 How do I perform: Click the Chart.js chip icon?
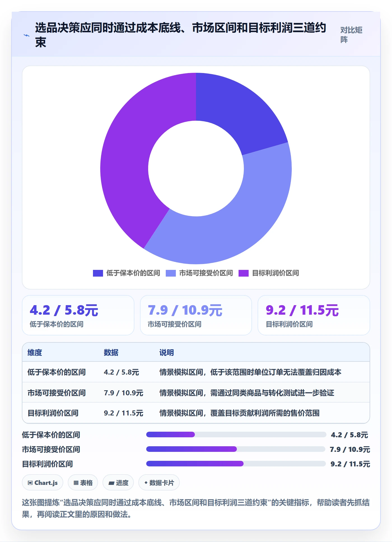30,483
